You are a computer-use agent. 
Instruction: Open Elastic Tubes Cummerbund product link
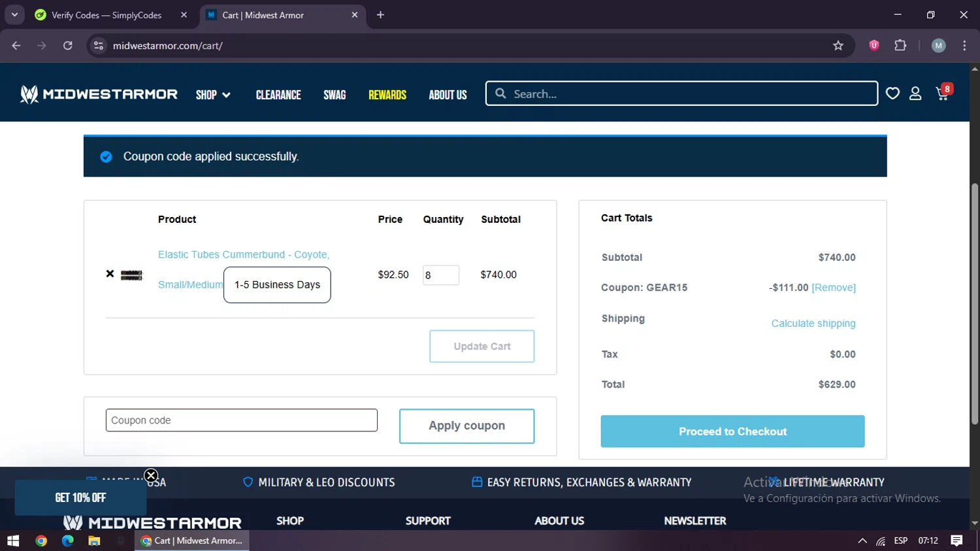pyautogui.click(x=244, y=254)
